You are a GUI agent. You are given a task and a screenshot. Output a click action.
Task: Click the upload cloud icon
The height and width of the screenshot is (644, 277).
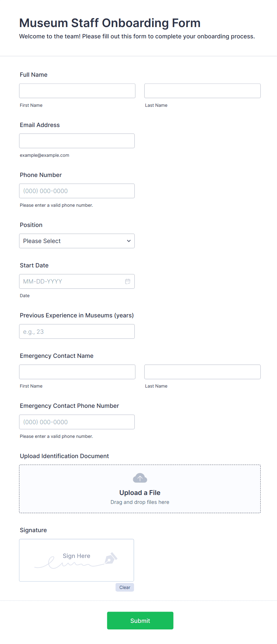click(x=140, y=478)
